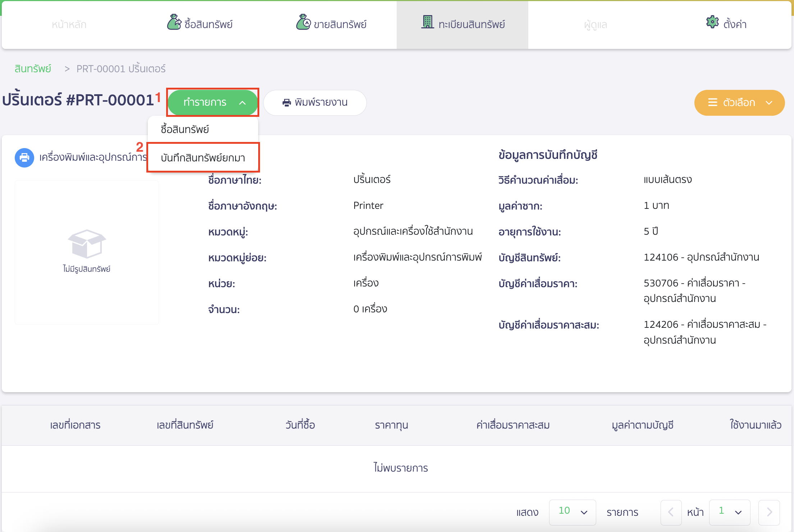Collapse the ทำรายการ dropdown button
This screenshot has width=794, height=532.
click(x=213, y=102)
